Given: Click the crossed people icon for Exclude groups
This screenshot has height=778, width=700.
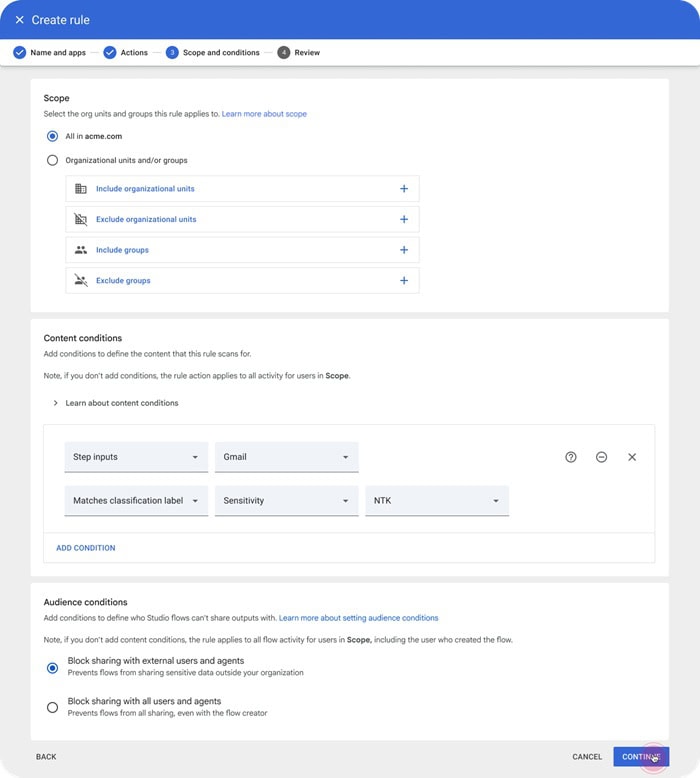Looking at the screenshot, I should click(x=80, y=280).
